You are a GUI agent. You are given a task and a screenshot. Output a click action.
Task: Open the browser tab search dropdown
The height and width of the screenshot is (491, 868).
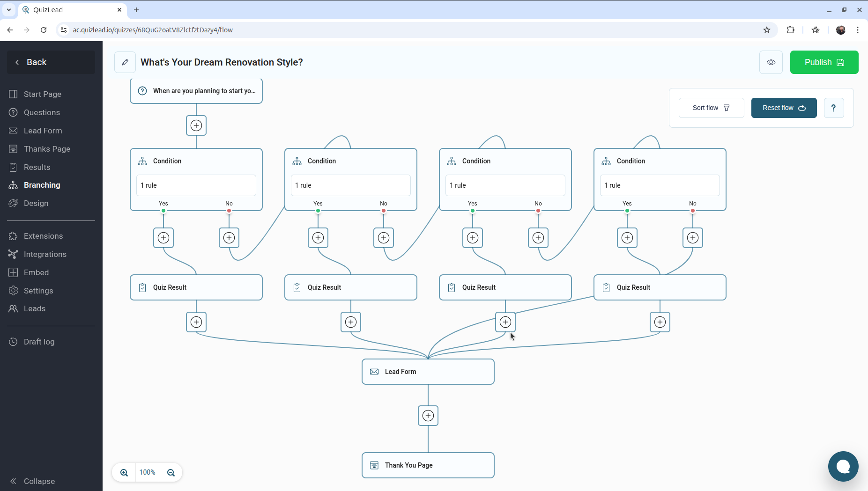9,9
